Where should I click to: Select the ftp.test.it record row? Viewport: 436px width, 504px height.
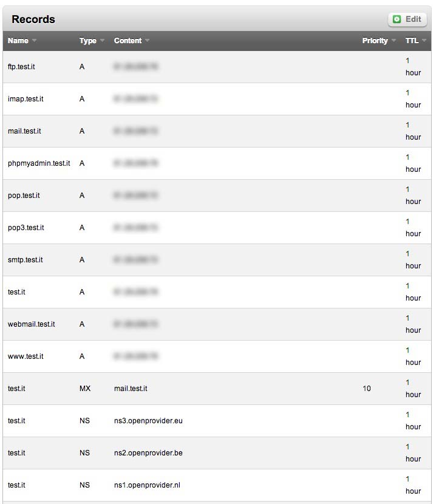[x=217, y=67]
